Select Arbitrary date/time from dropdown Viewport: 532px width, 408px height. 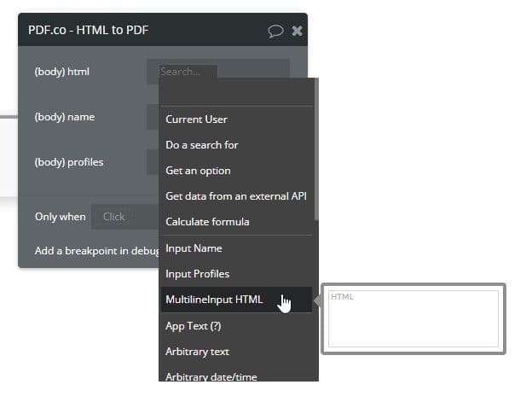click(x=211, y=376)
